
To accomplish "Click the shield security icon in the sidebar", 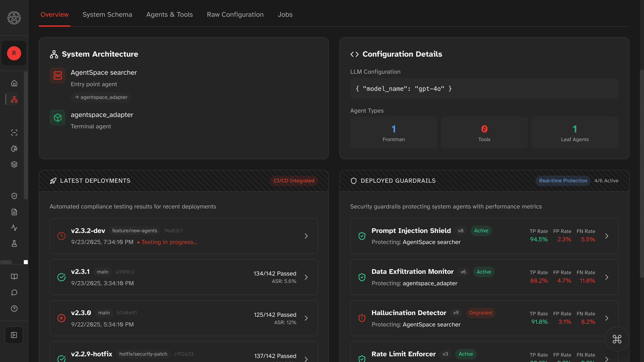I will (x=14, y=196).
